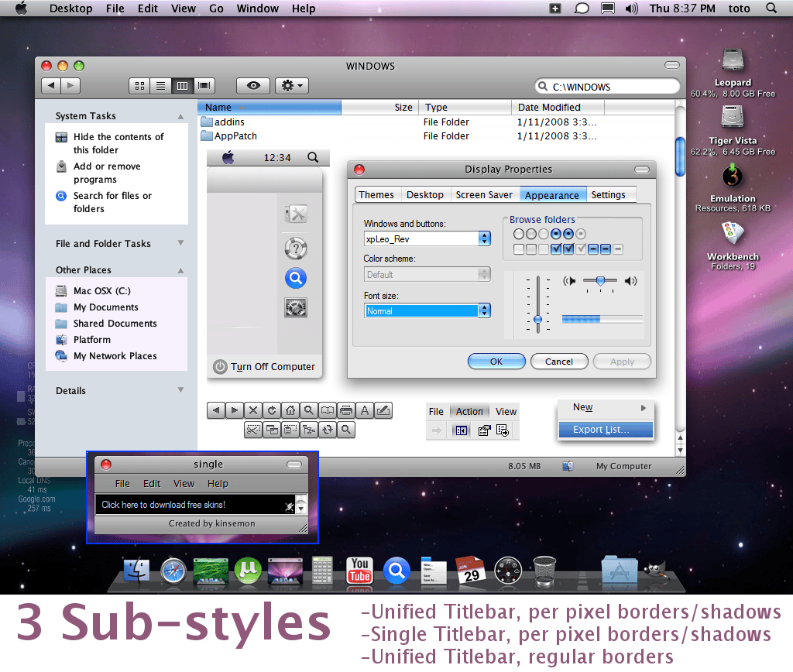Toggle the first checked Browse folders checkbox
The image size is (793, 672).
[556, 249]
